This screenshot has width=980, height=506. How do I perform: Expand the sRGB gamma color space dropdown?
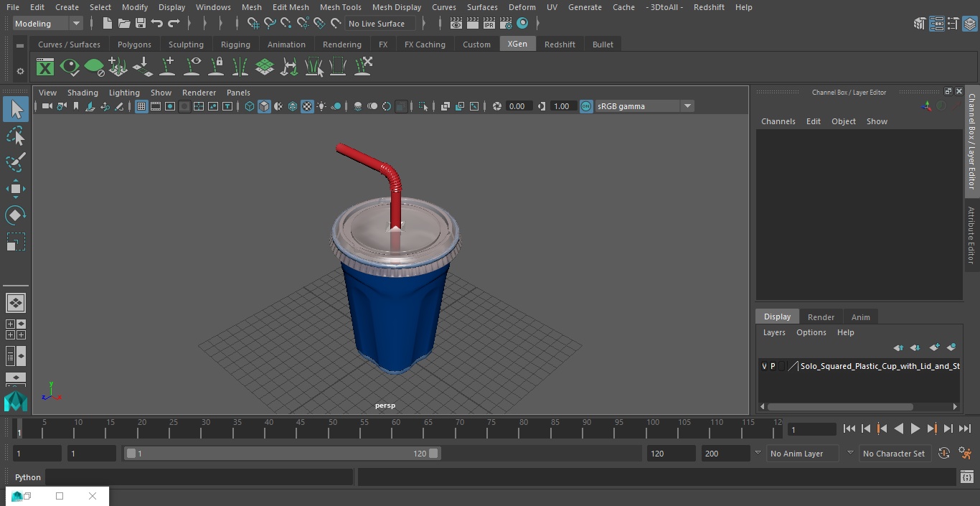[687, 106]
